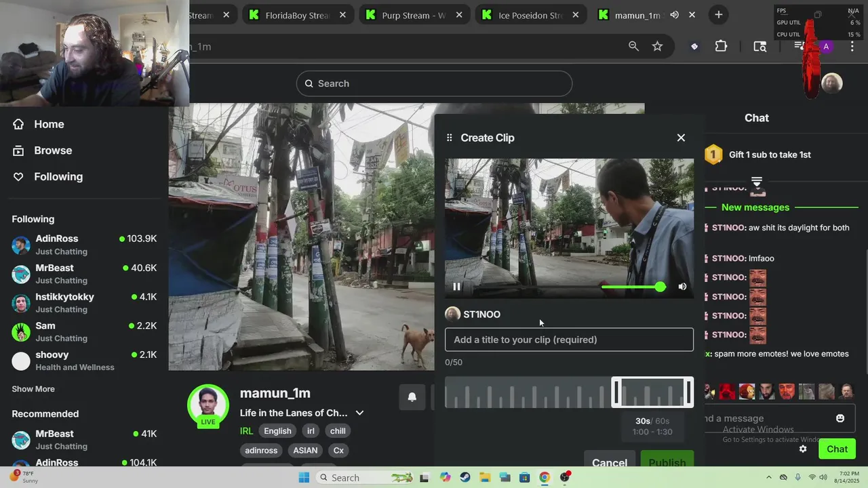Open the browser zoom magnifier icon
This screenshot has width=868, height=488.
click(633, 46)
